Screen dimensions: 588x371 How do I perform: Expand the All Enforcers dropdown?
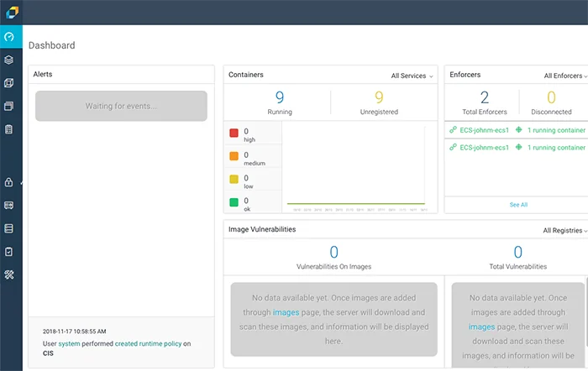point(565,76)
